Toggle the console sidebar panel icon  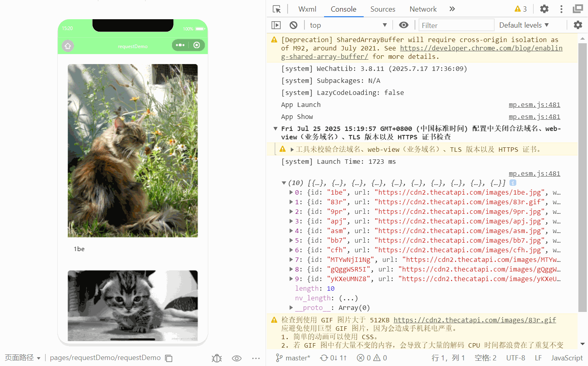pos(276,25)
